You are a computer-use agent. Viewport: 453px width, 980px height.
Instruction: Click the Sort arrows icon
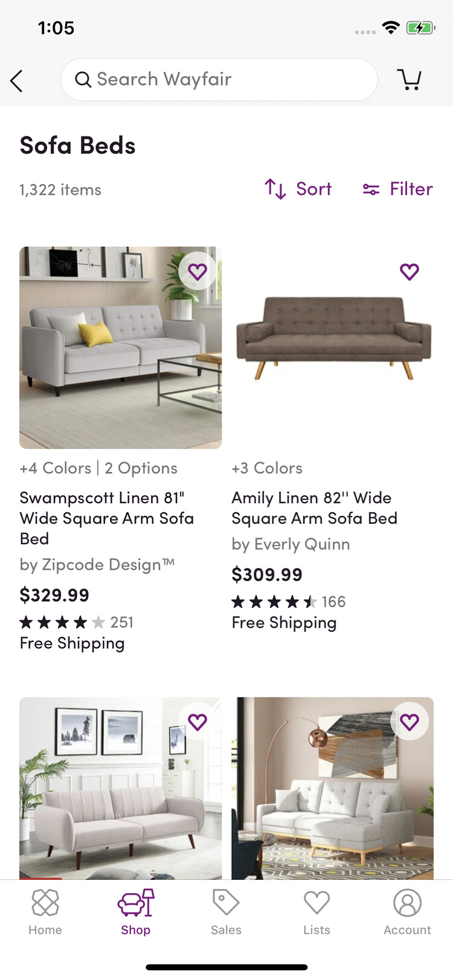click(x=275, y=189)
